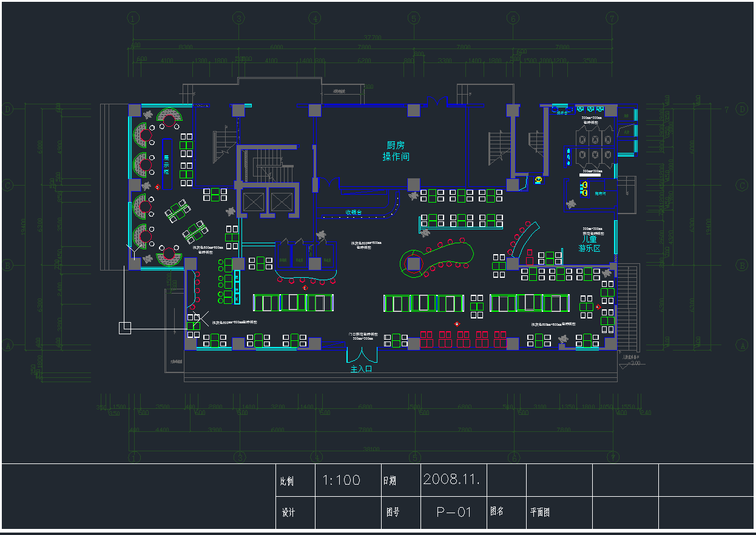Click the 2008.11. date value
Image resolution: width=756 pixels, height=535 pixels.
point(452,479)
